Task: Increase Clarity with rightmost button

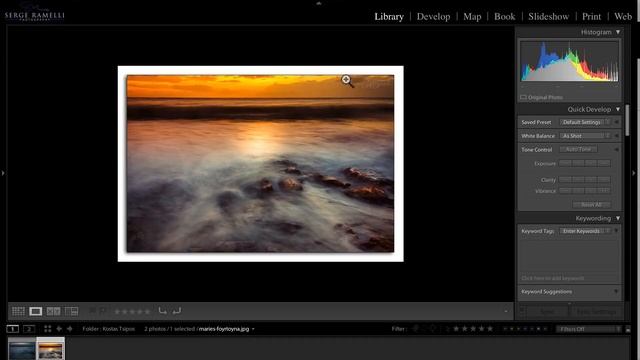Action: [x=604, y=180]
